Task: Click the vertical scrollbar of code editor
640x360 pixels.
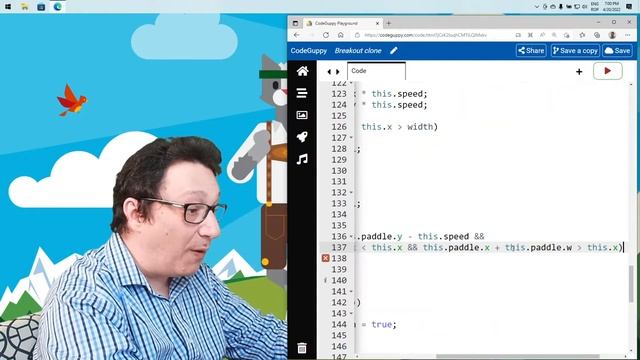Action: point(631,283)
